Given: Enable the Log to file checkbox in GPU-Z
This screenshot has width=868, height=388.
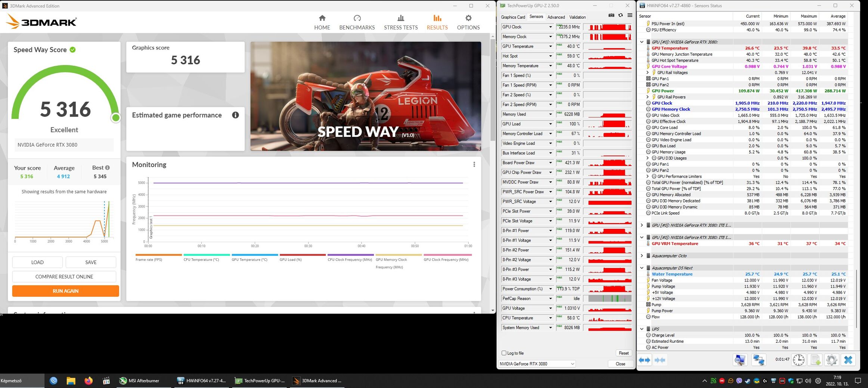Looking at the screenshot, I should click(x=504, y=353).
